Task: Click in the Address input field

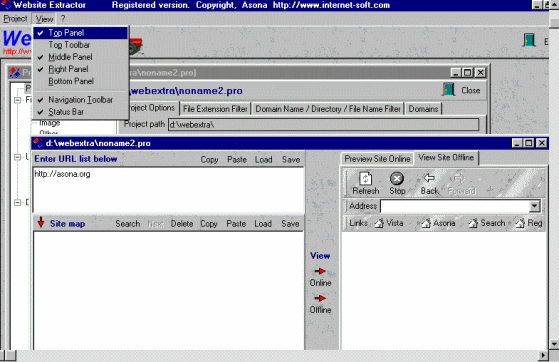Action: (x=455, y=206)
